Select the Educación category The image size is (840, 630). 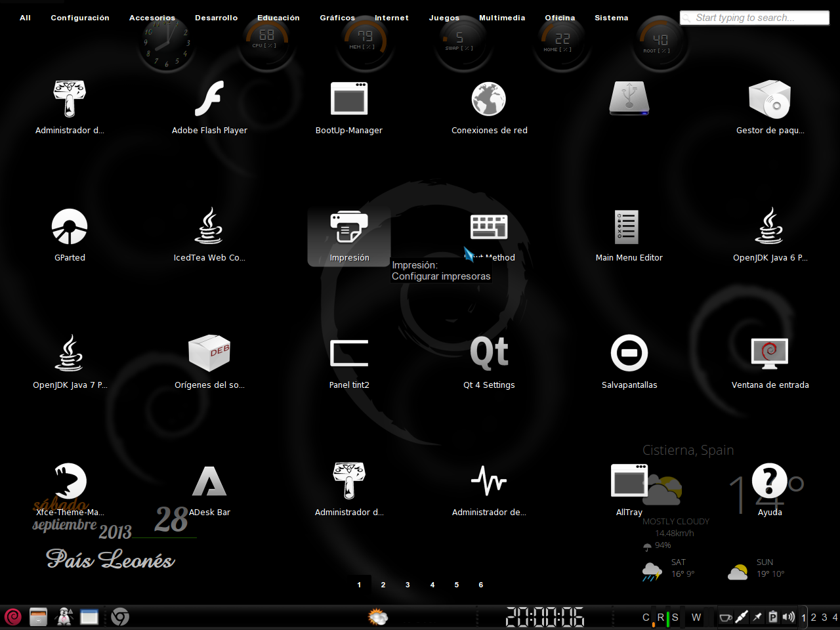278,18
